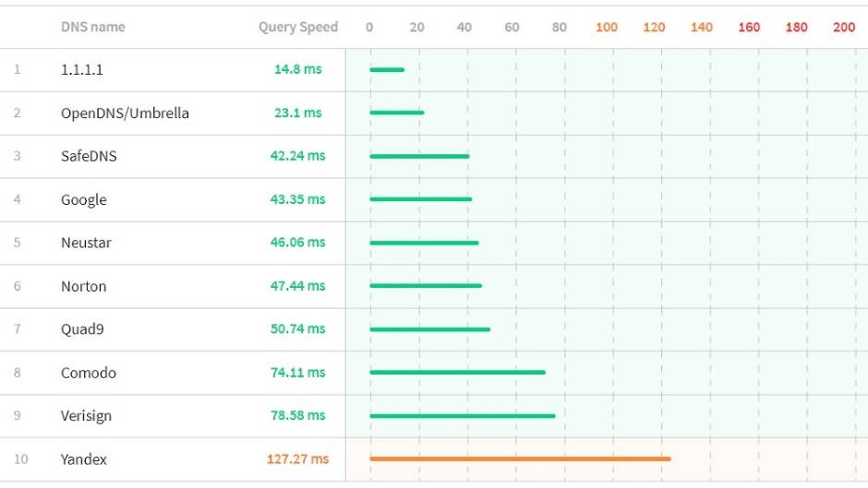Click the orange Yandex speed bar
The image size is (868, 488).
(520, 458)
